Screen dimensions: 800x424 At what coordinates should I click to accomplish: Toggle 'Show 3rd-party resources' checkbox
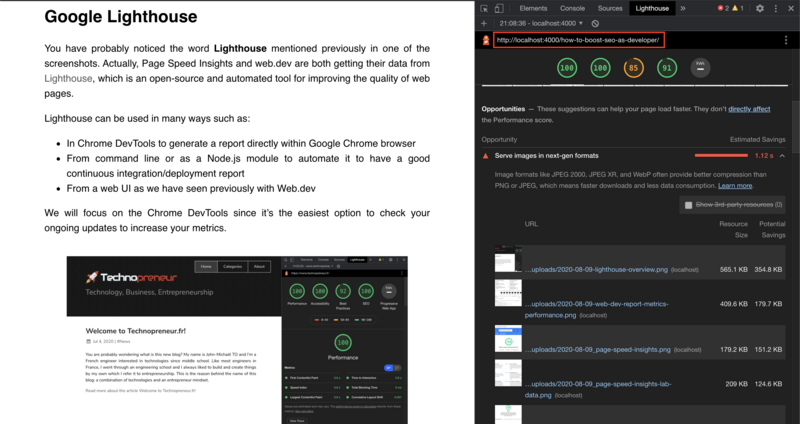point(688,205)
